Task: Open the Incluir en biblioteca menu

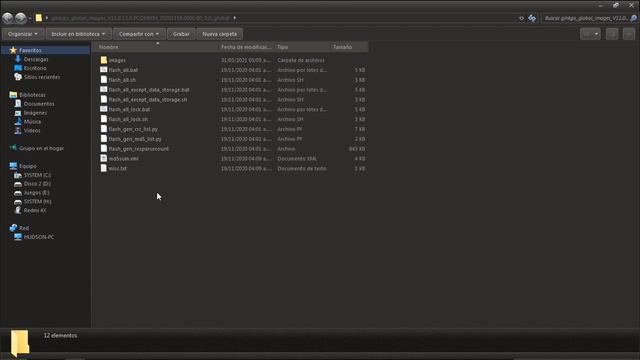Action: (x=78, y=34)
